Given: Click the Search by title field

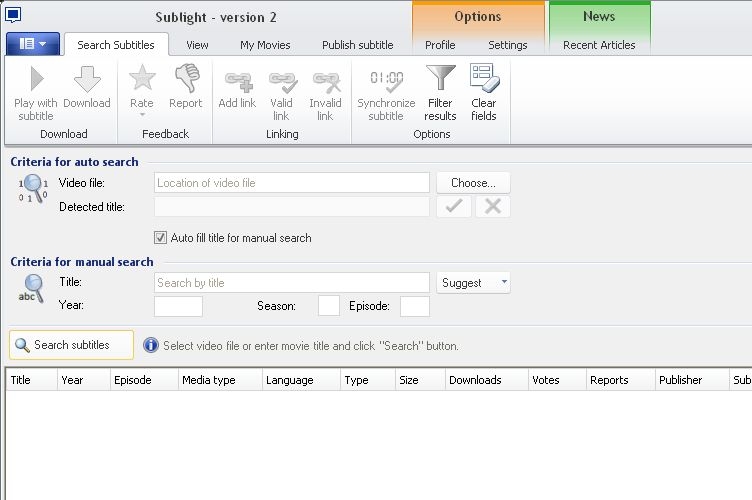Looking at the screenshot, I should pyautogui.click(x=292, y=283).
